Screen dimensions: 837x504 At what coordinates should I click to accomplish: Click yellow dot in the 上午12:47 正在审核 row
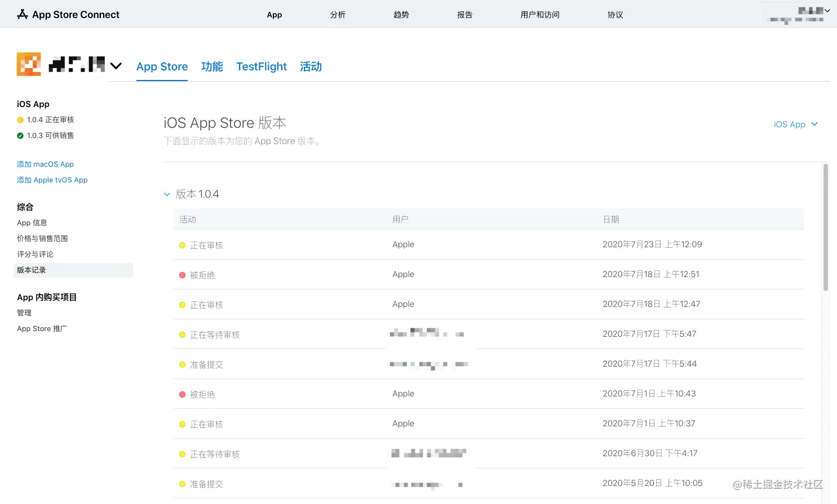[182, 305]
